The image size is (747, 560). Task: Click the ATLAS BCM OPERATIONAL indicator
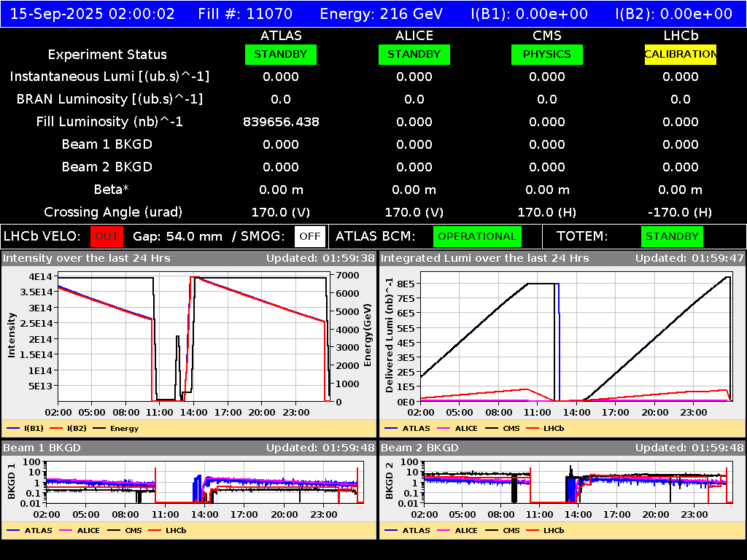coord(477,236)
